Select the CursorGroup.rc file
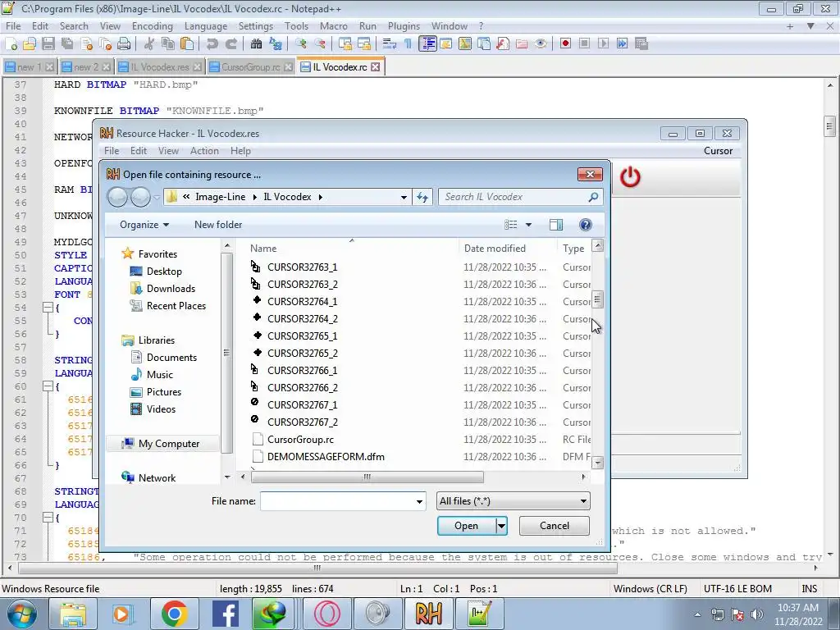840x630 pixels. click(300, 440)
